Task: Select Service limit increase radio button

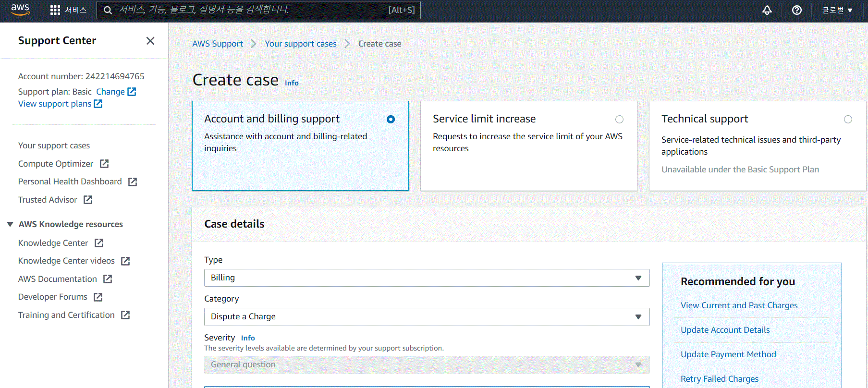Action: point(619,119)
